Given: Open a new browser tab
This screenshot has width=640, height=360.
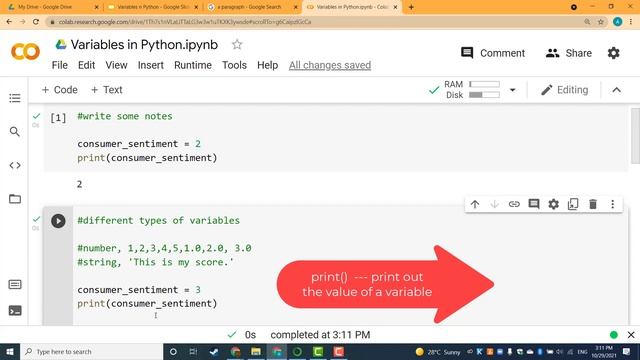Looking at the screenshot, I should [411, 7].
